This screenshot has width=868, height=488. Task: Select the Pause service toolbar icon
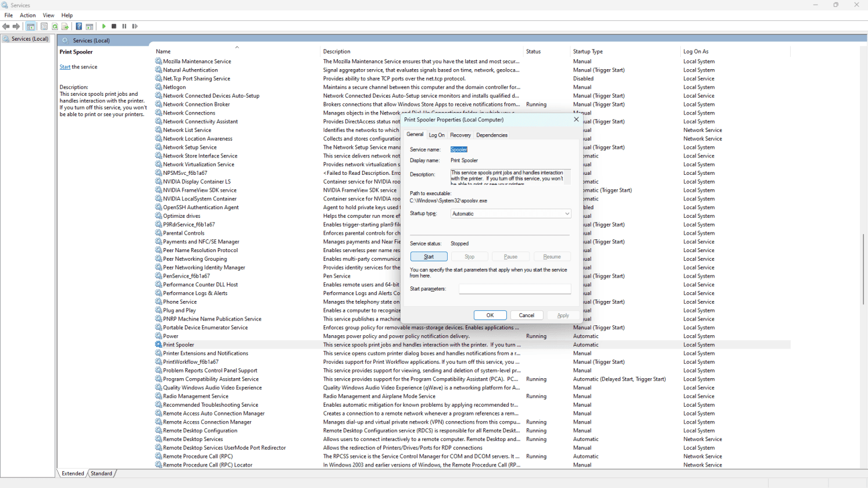[124, 26]
